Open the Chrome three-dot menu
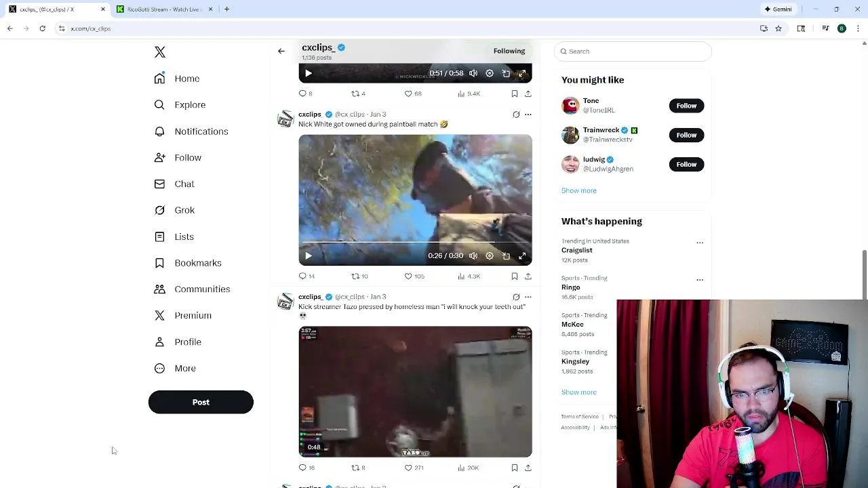This screenshot has width=868, height=488. 859,28
